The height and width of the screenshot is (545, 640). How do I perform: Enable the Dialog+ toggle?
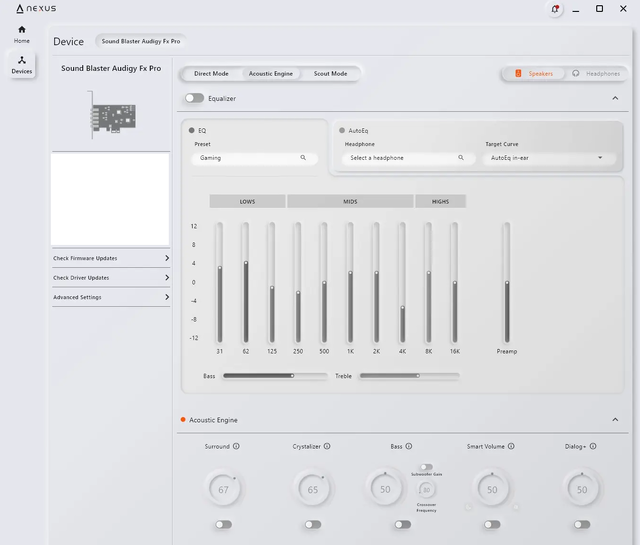tap(582, 525)
